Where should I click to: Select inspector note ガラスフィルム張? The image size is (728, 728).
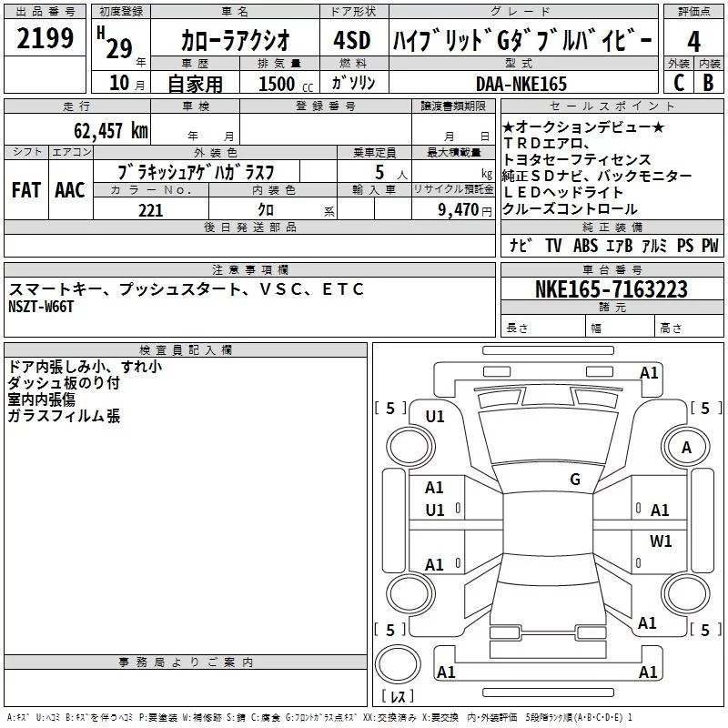64,416
